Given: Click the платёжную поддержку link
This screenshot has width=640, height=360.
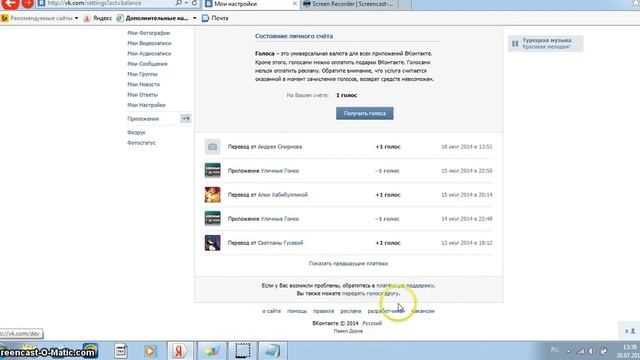Looking at the screenshot, I should click(x=405, y=286).
